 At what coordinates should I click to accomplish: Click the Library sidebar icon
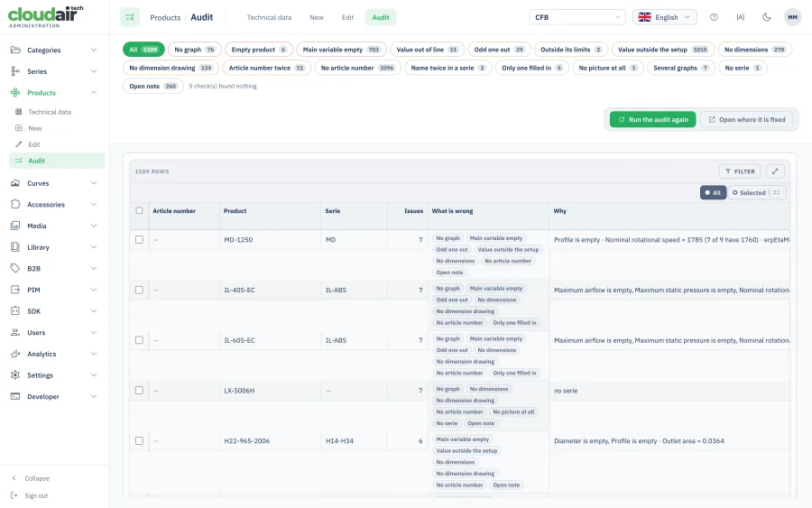[x=15, y=247]
